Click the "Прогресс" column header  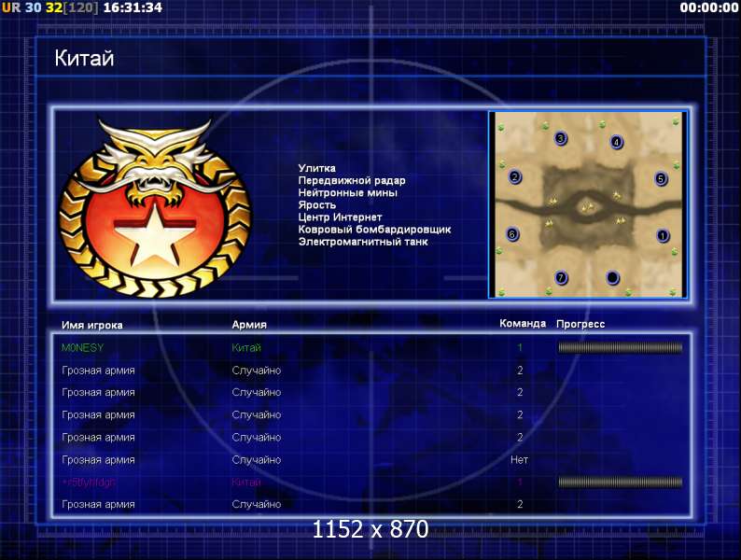pos(580,324)
